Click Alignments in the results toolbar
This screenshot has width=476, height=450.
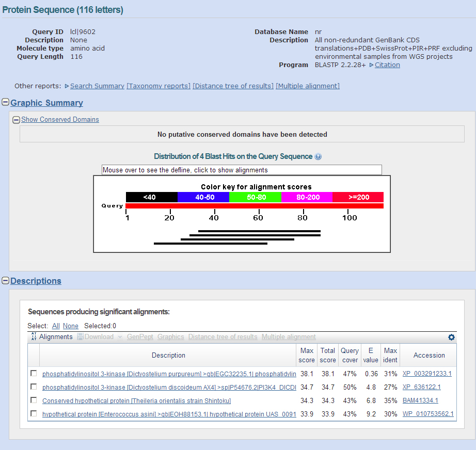coord(56,337)
